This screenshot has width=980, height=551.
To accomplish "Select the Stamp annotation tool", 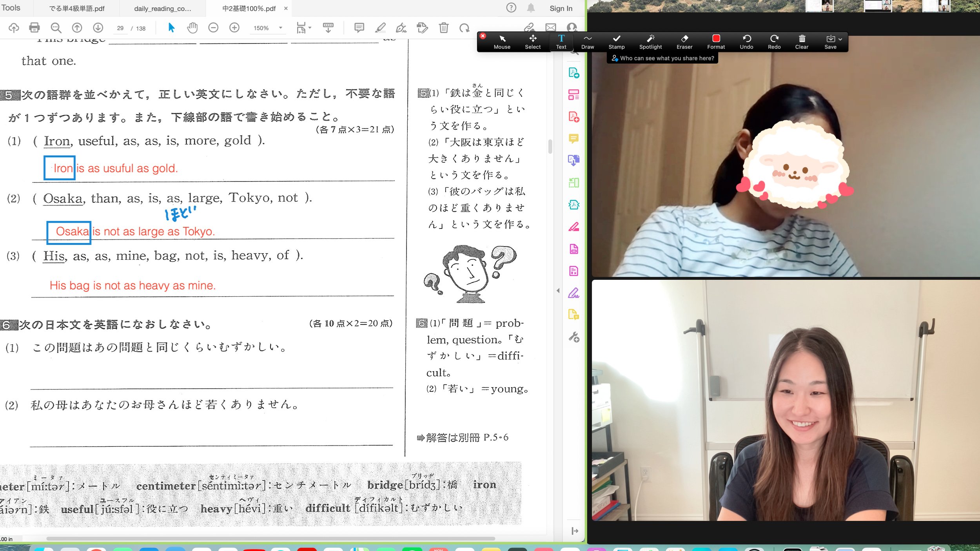I will pyautogui.click(x=616, y=42).
